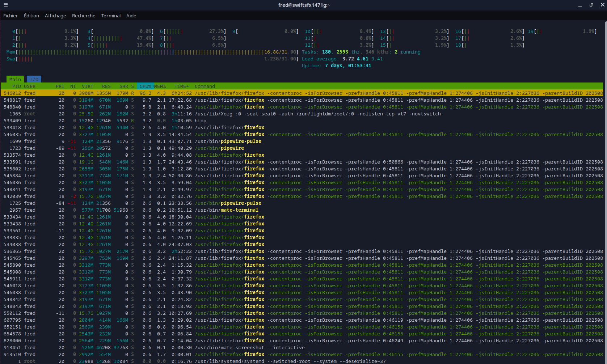Open the Aide menu
Image resolution: width=607 pixels, height=364 pixels.
131,16
